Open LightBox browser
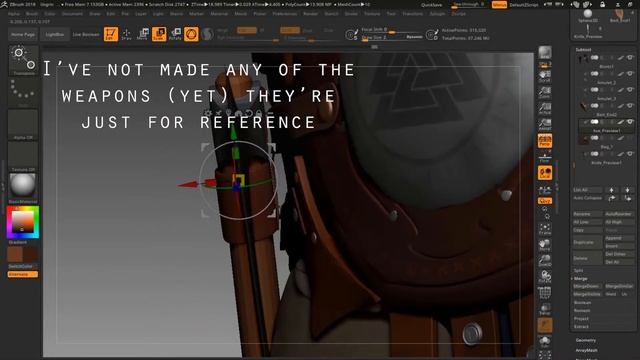The height and width of the screenshot is (360, 640). 55,35
